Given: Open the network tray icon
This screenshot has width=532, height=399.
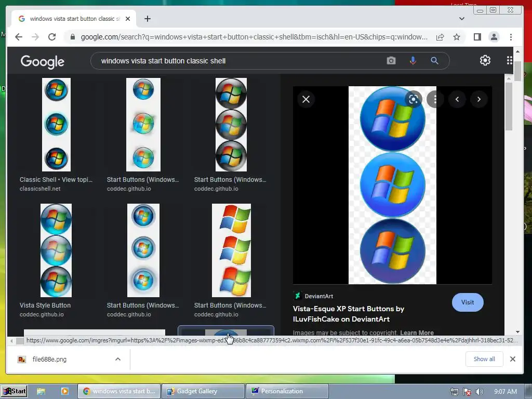Looking at the screenshot, I should (x=455, y=392).
